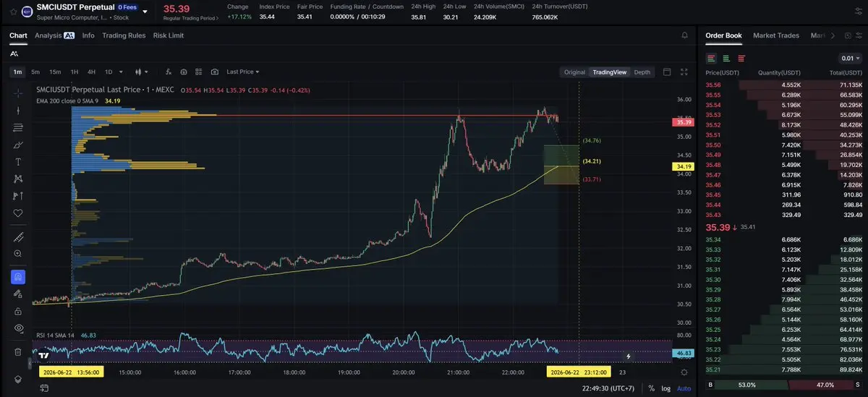
Task: Open the long/short position forecast tool
Action: pyautogui.click(x=18, y=196)
